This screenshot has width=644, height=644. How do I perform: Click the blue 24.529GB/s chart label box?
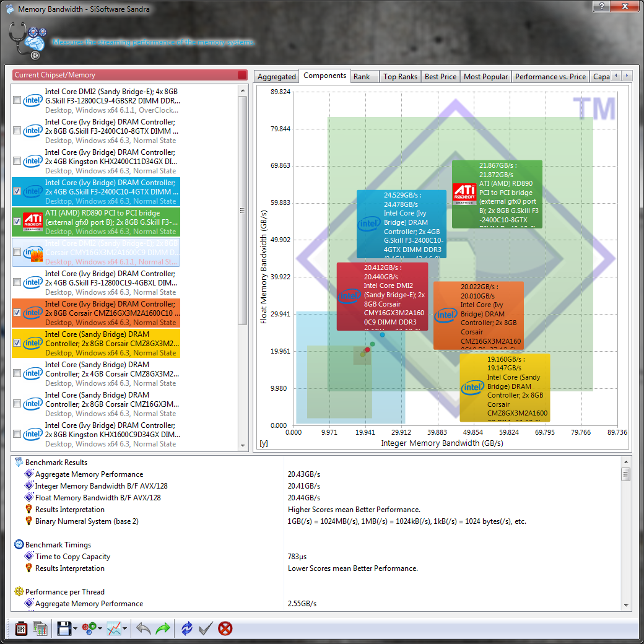pos(402,224)
